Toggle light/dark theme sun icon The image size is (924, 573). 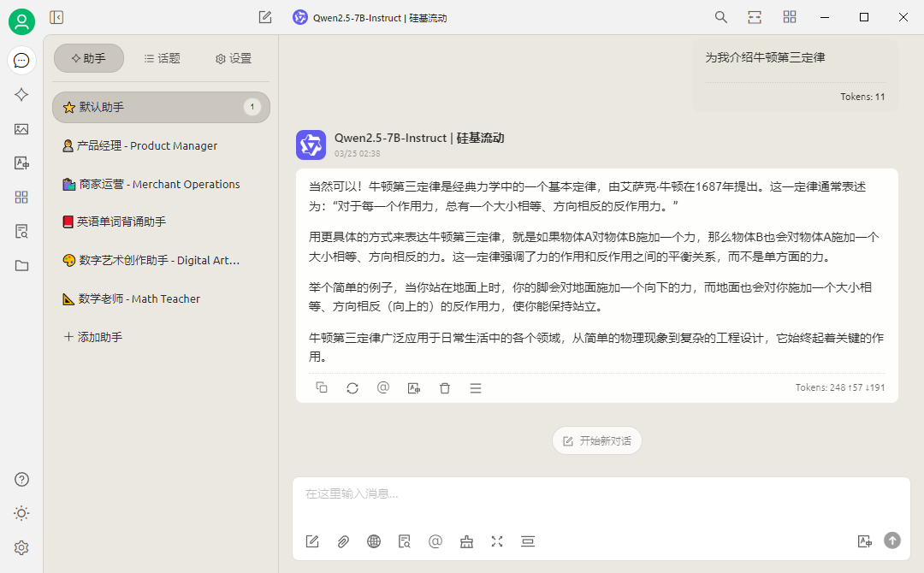click(x=22, y=513)
